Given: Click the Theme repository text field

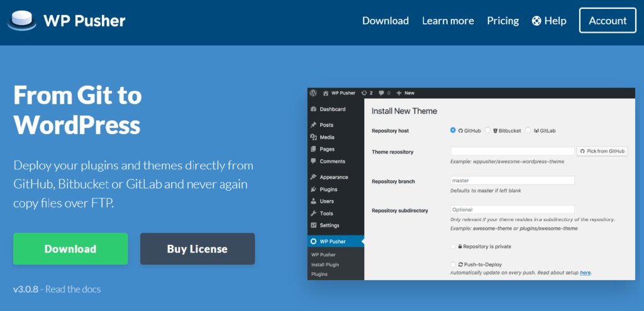Looking at the screenshot, I should coord(513,151).
